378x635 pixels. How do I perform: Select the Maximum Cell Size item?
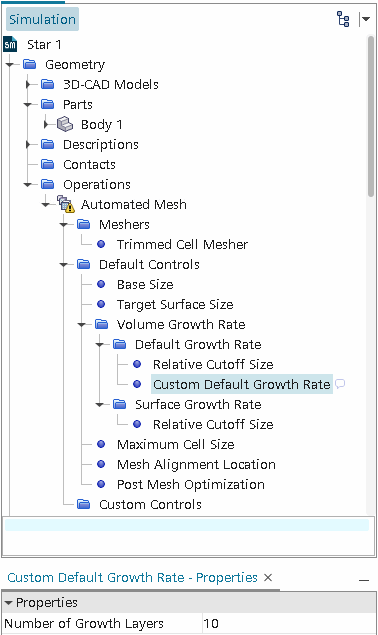(x=175, y=444)
